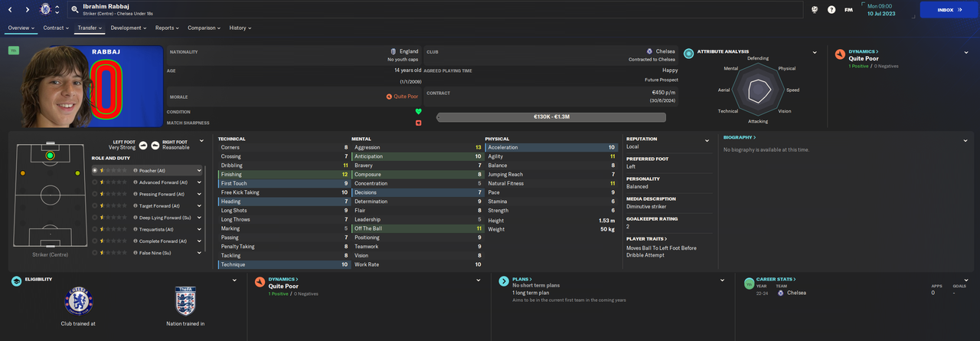
Task: Open the foot strength panel dropdown chevron
Action: 201,141
